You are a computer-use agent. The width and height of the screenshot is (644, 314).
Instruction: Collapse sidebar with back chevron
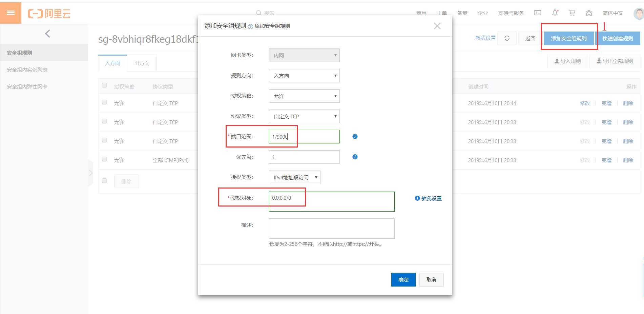click(x=47, y=34)
